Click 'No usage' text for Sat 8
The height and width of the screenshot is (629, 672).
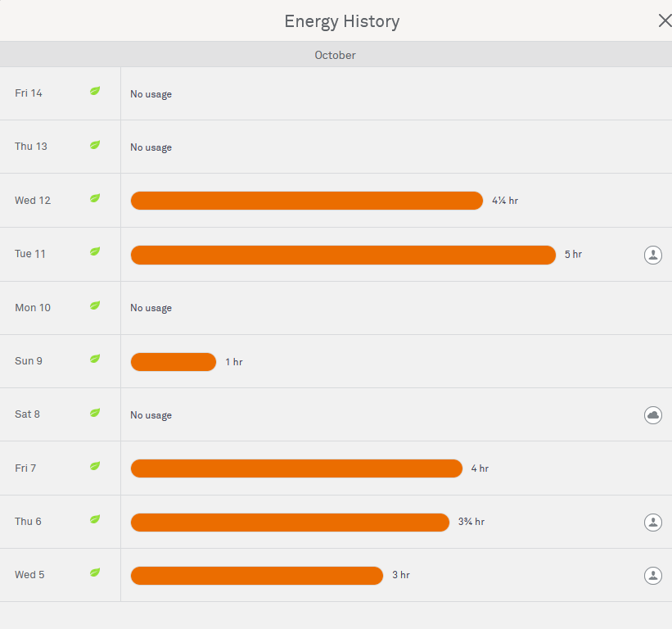pyautogui.click(x=151, y=415)
